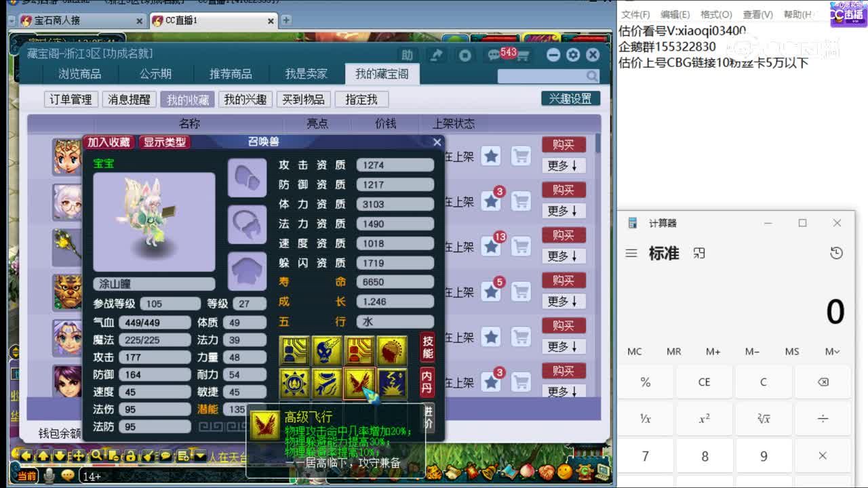
Task: Click inside the 藏宝阁 search input field
Action: coord(542,76)
